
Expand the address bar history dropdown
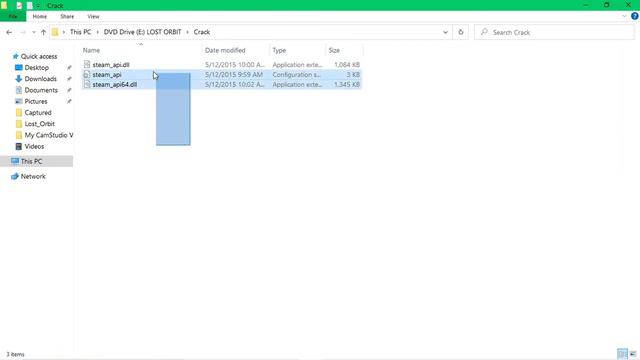445,32
